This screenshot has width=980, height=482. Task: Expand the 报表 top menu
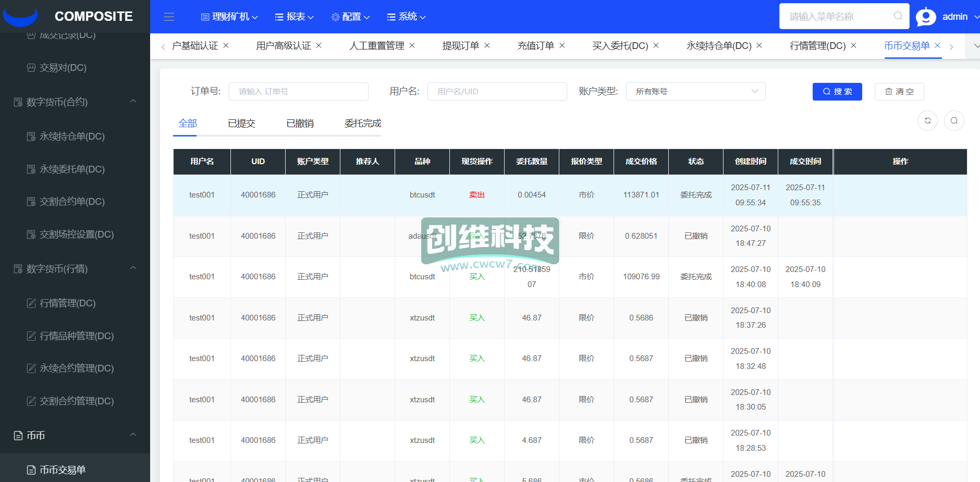[x=295, y=17]
